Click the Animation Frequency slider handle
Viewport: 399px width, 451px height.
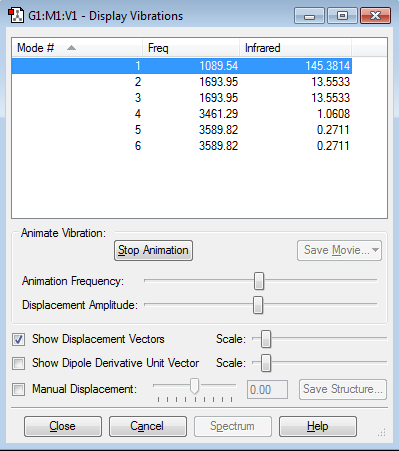pos(259,281)
